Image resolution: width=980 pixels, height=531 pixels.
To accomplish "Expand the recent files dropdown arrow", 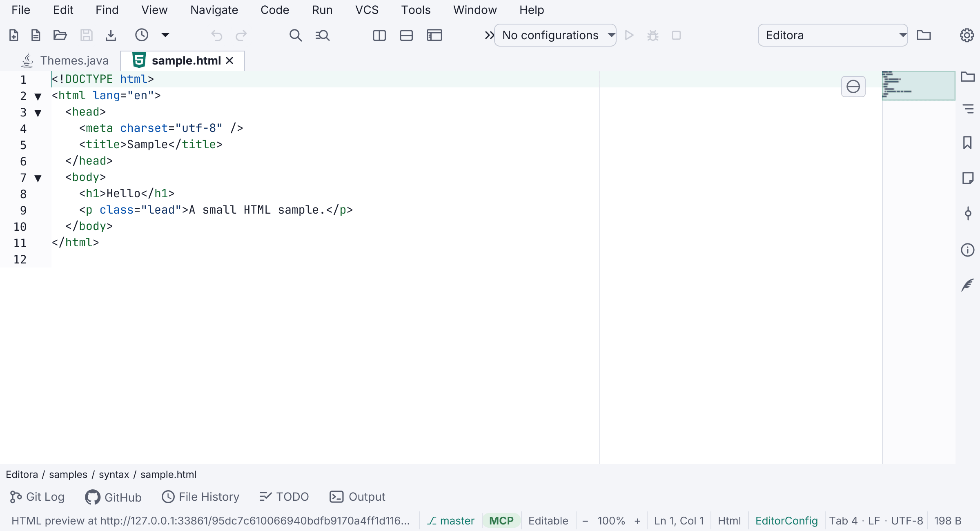I will point(165,35).
